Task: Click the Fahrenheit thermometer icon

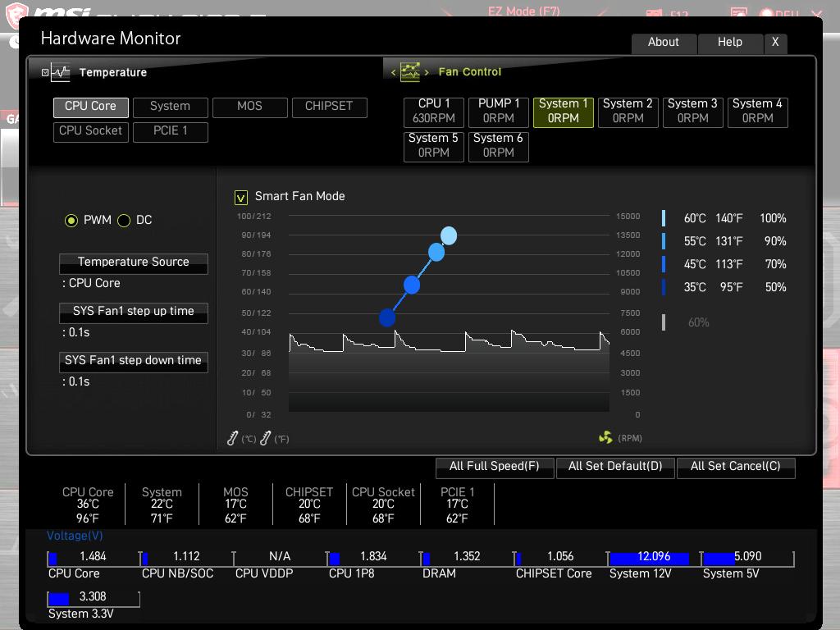Action: coord(266,438)
